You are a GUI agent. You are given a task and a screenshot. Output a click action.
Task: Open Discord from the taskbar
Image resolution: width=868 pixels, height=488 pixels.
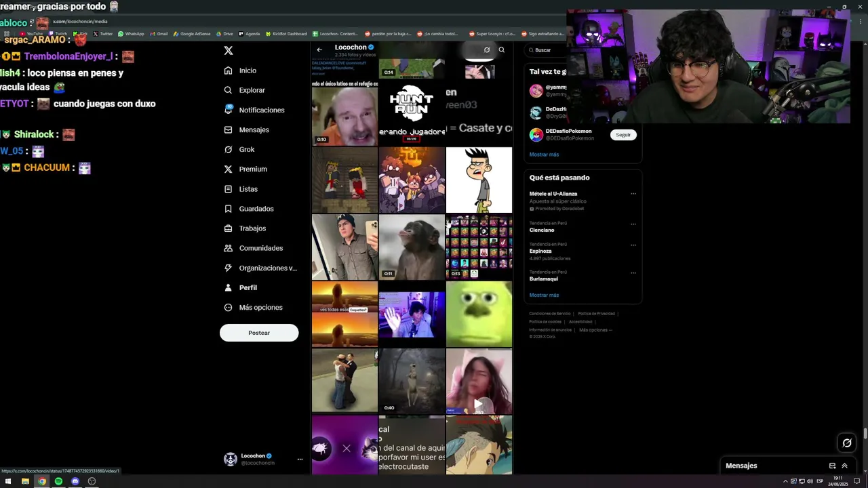75,481
